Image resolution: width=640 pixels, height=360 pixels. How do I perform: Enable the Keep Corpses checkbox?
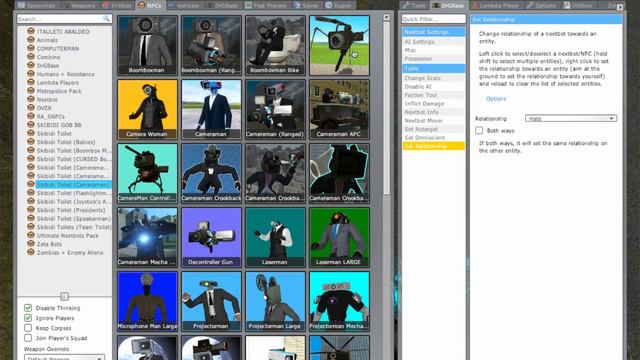(28, 328)
